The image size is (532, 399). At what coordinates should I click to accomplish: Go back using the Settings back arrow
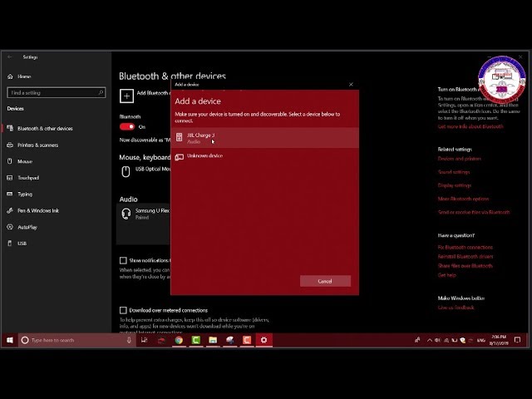10,57
